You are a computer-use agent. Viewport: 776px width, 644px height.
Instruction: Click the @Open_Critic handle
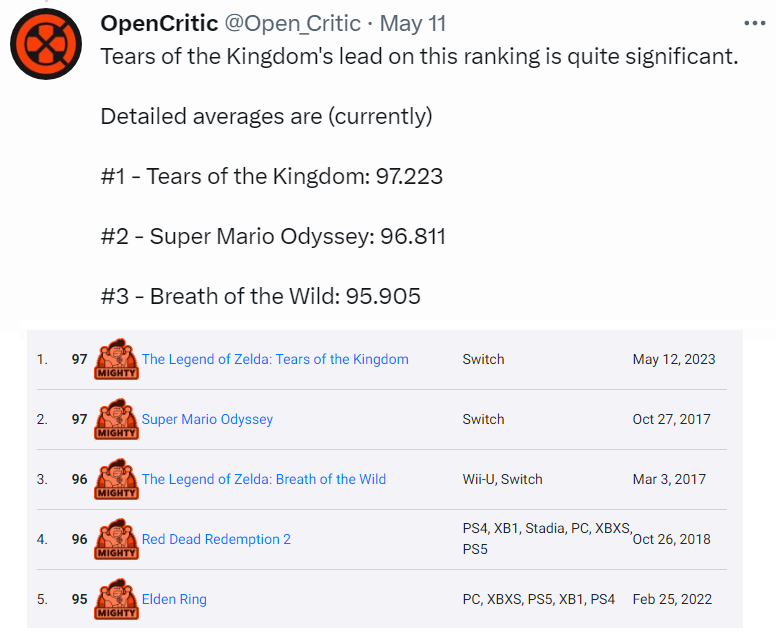click(293, 24)
